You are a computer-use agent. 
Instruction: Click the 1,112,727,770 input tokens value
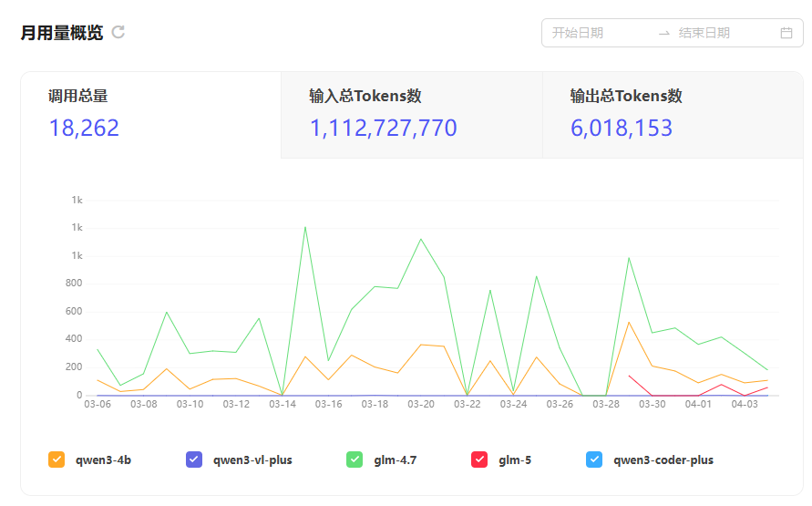[383, 129]
